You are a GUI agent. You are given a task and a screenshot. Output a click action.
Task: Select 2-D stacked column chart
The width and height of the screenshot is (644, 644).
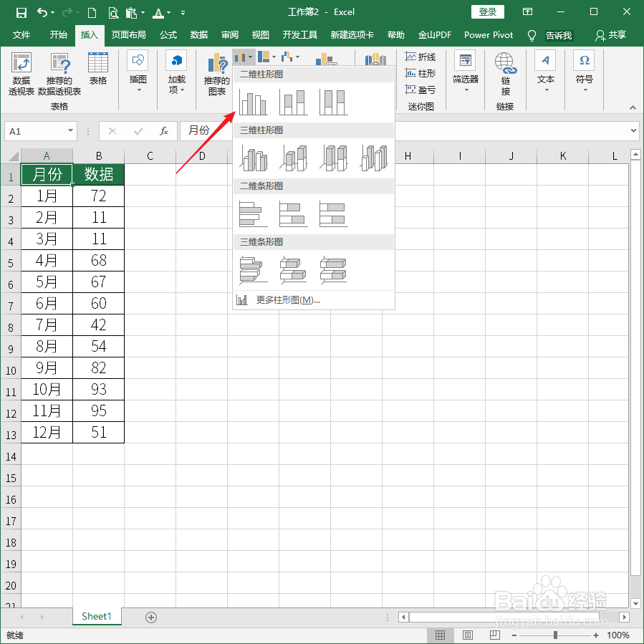pos(293,102)
